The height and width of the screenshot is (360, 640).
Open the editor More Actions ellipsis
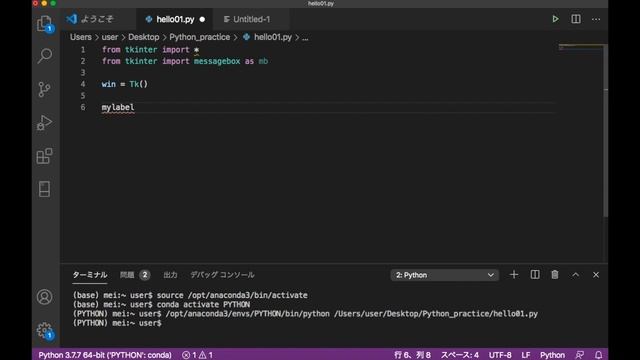tap(596, 19)
